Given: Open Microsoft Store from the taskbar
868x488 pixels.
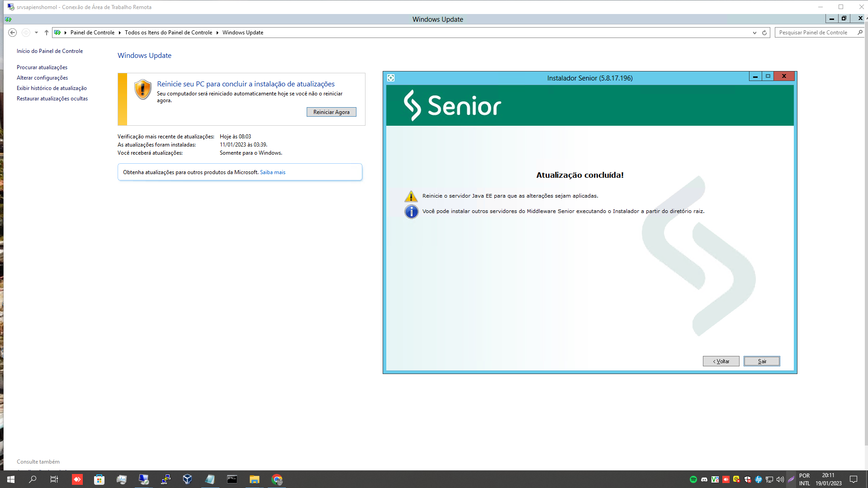Looking at the screenshot, I should [x=99, y=479].
